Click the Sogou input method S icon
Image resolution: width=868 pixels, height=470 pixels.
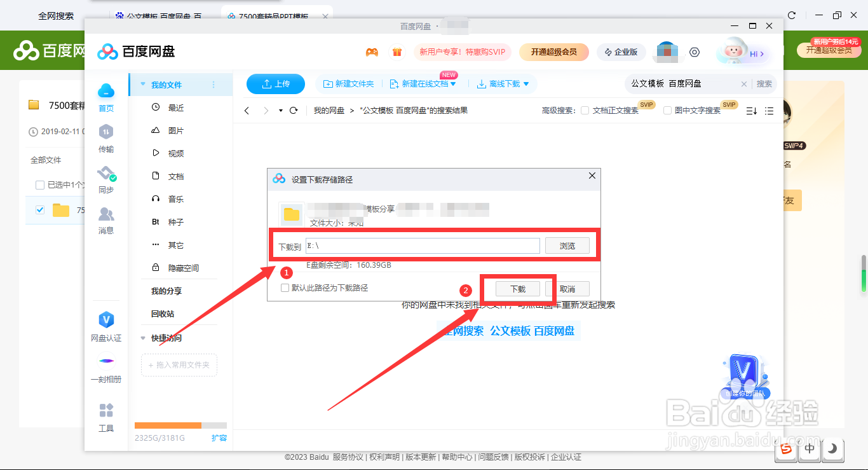point(787,448)
